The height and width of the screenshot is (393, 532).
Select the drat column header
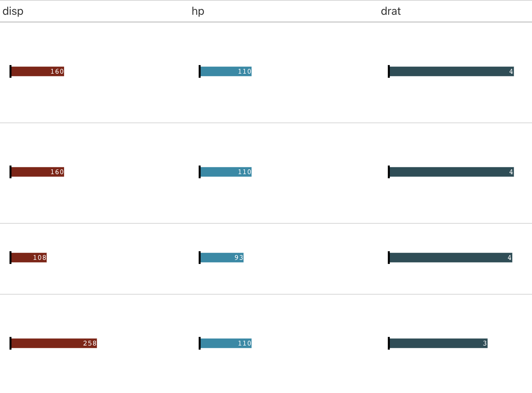pyautogui.click(x=391, y=11)
